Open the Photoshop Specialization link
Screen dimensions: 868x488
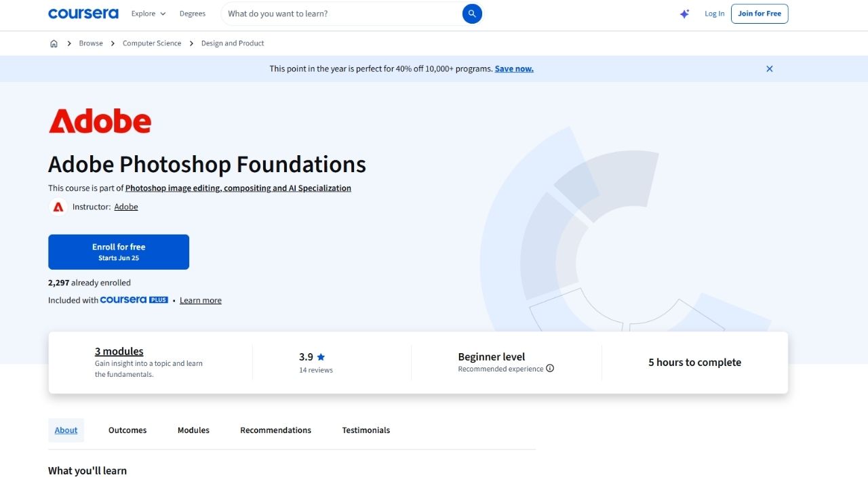coord(238,188)
